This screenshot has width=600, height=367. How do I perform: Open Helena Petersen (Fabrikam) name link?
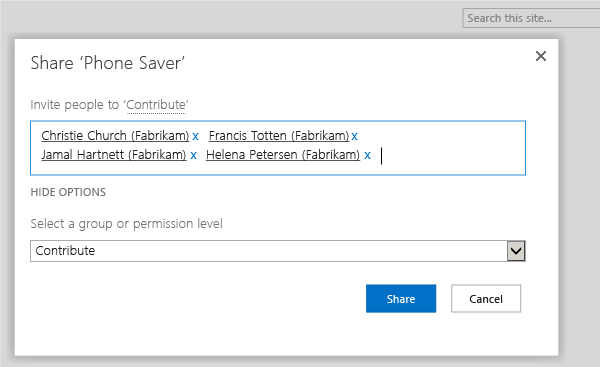tap(283, 155)
